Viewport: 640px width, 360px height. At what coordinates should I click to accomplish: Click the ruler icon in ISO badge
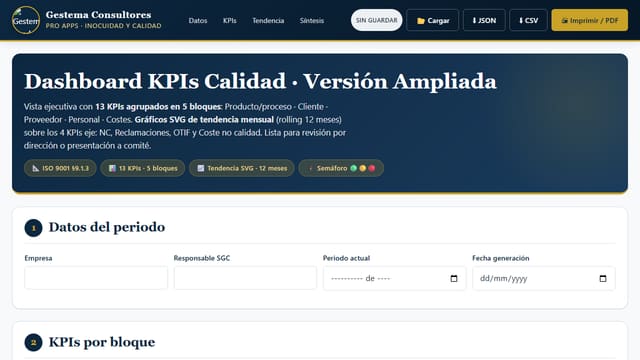(36, 168)
